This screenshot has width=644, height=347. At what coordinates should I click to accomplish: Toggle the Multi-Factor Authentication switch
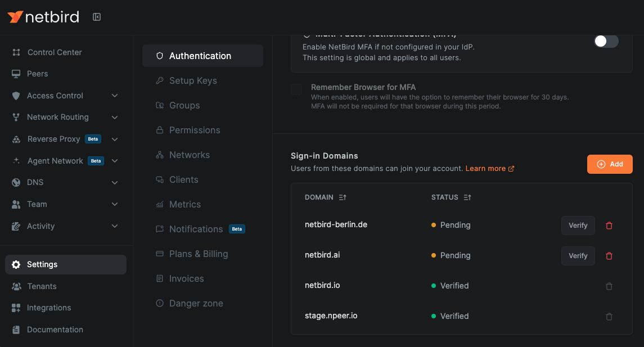point(606,41)
